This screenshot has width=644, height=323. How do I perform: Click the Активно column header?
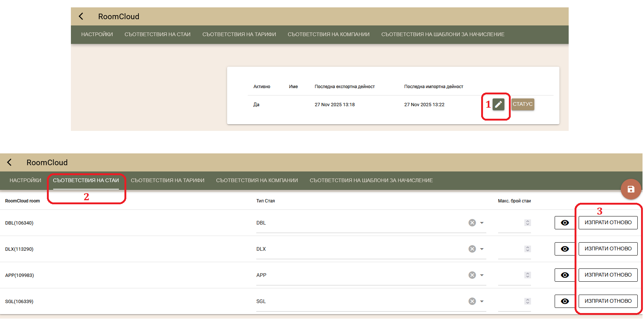[262, 87]
